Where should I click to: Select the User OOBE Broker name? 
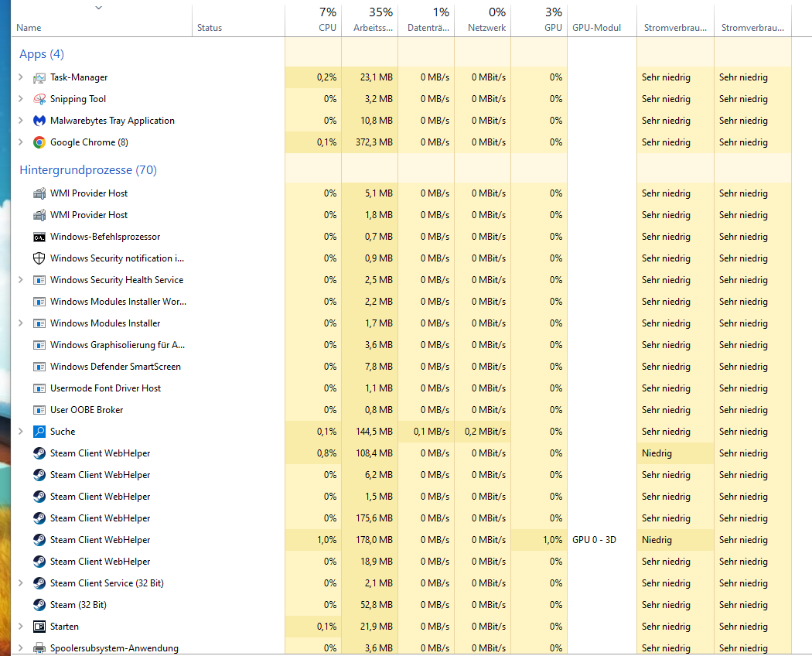[87, 411]
